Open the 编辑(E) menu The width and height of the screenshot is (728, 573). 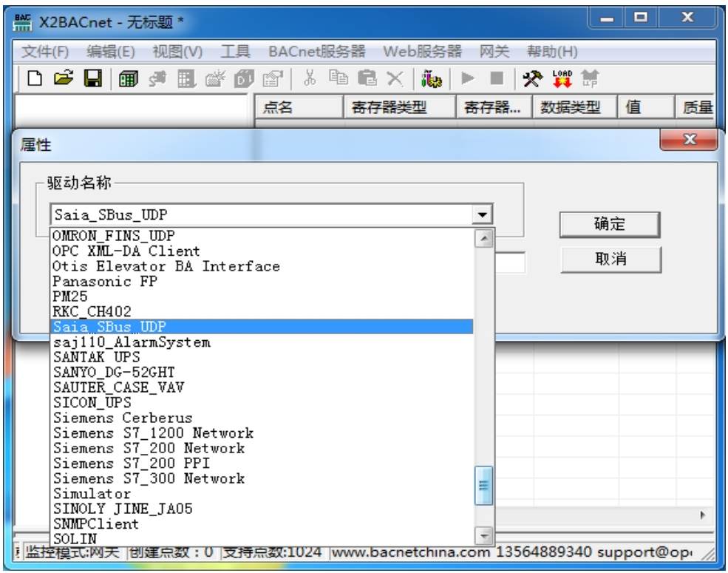tap(111, 51)
